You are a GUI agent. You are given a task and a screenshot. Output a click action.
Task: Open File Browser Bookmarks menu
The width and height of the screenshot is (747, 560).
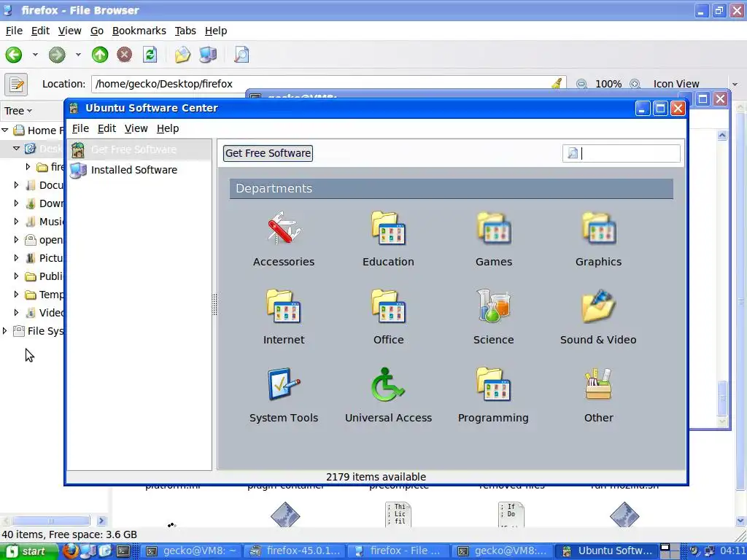click(x=139, y=31)
